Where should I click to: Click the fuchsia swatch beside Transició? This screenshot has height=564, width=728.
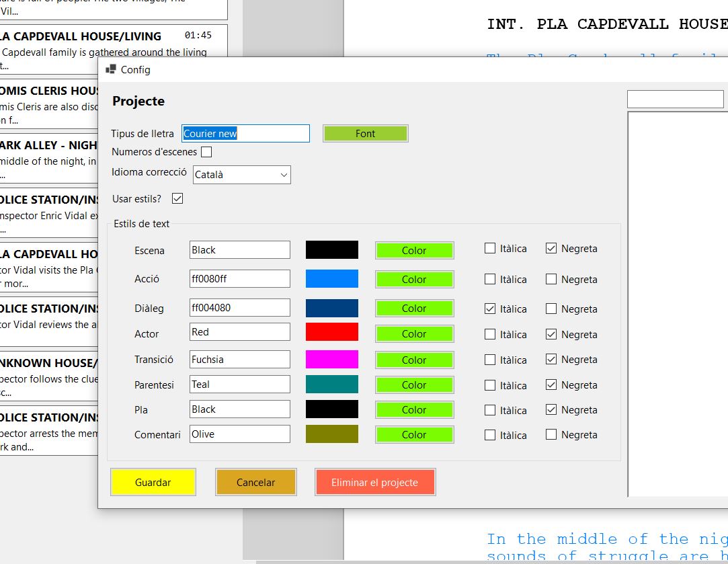(331, 359)
